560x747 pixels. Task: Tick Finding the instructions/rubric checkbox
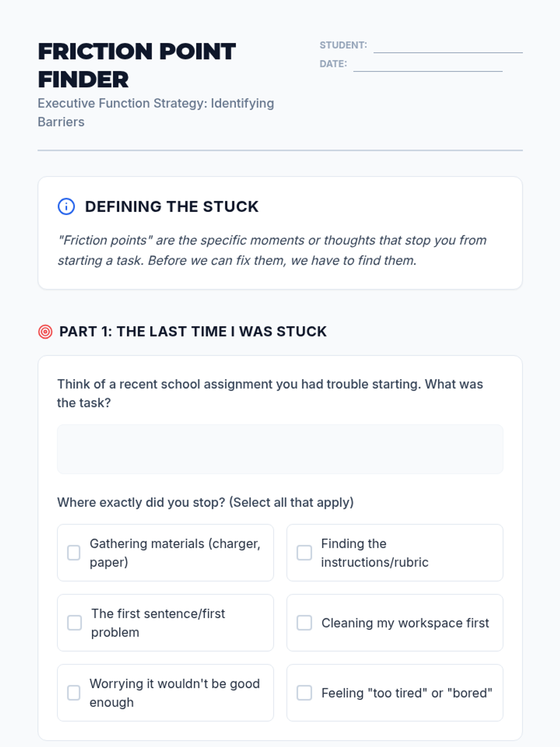pos(304,553)
